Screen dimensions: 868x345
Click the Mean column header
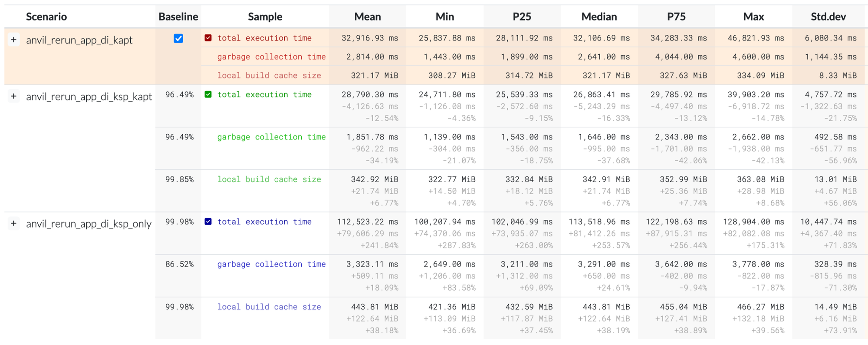(x=368, y=17)
